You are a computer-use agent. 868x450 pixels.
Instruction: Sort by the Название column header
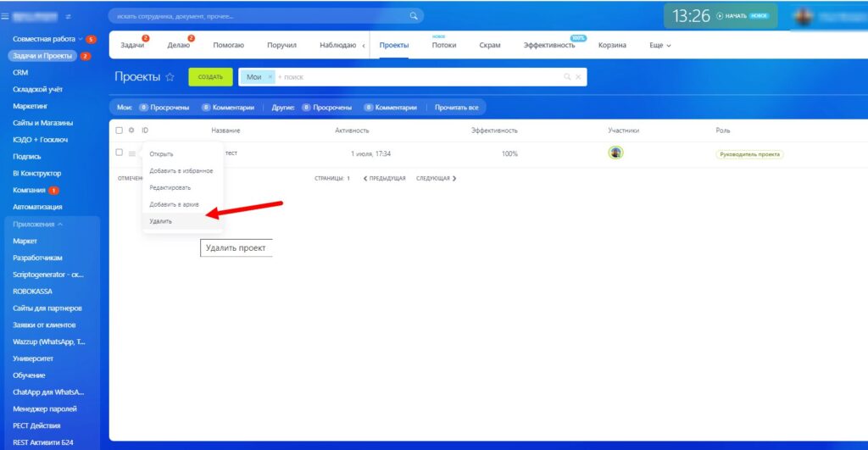pyautogui.click(x=225, y=131)
